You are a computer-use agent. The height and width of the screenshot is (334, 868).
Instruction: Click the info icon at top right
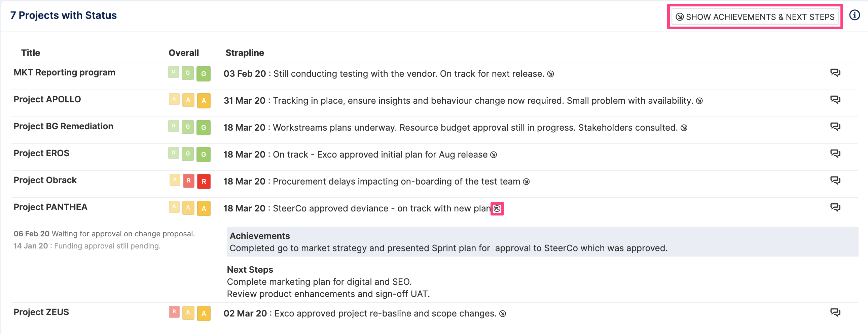(x=854, y=15)
